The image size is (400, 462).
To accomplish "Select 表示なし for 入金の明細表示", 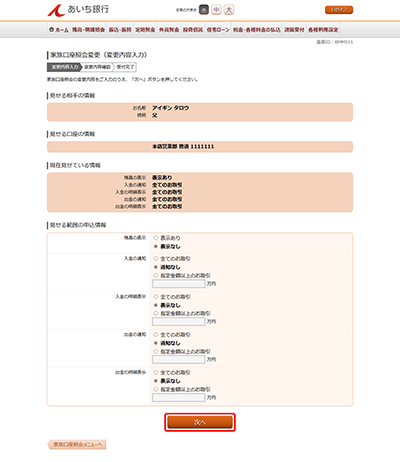I will tap(156, 305).
